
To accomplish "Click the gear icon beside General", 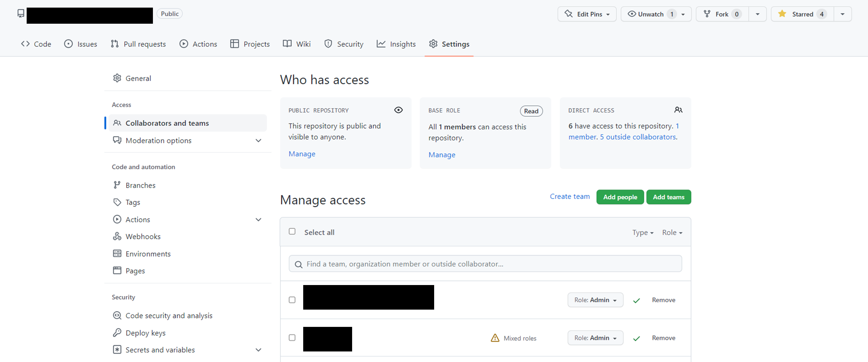I will point(117,78).
